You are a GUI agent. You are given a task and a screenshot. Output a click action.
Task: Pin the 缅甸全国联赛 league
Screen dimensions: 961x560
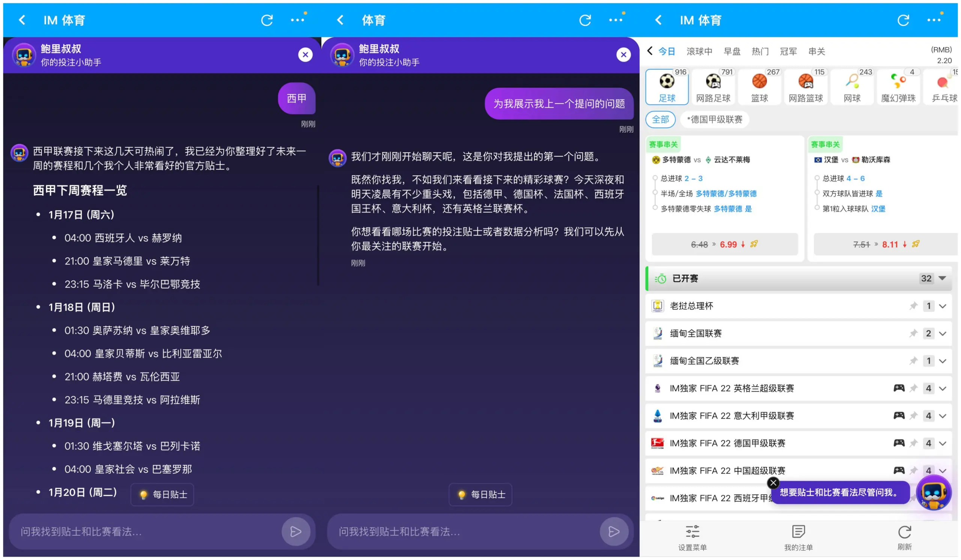pos(913,333)
